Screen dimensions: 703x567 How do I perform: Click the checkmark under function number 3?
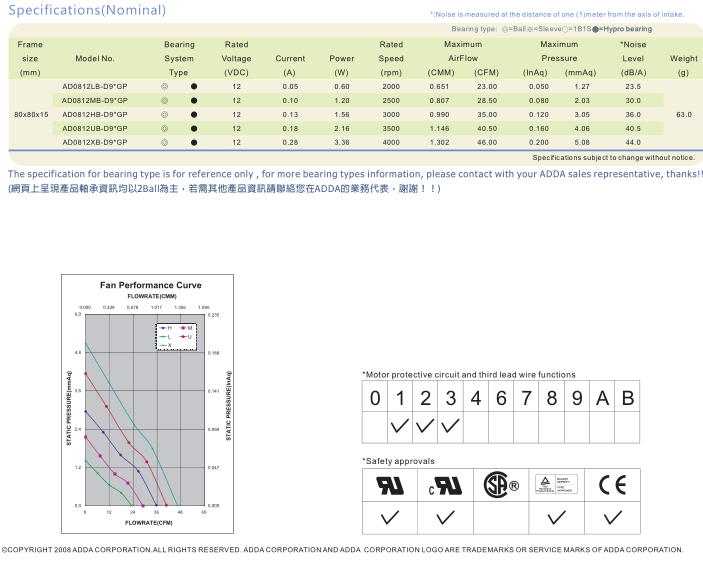click(x=451, y=426)
